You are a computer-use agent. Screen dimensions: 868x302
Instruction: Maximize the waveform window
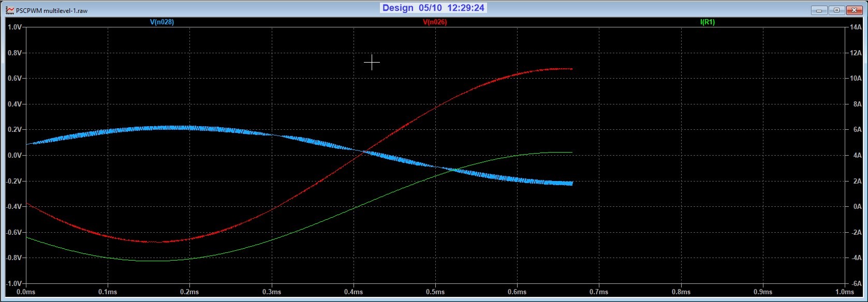pos(836,10)
